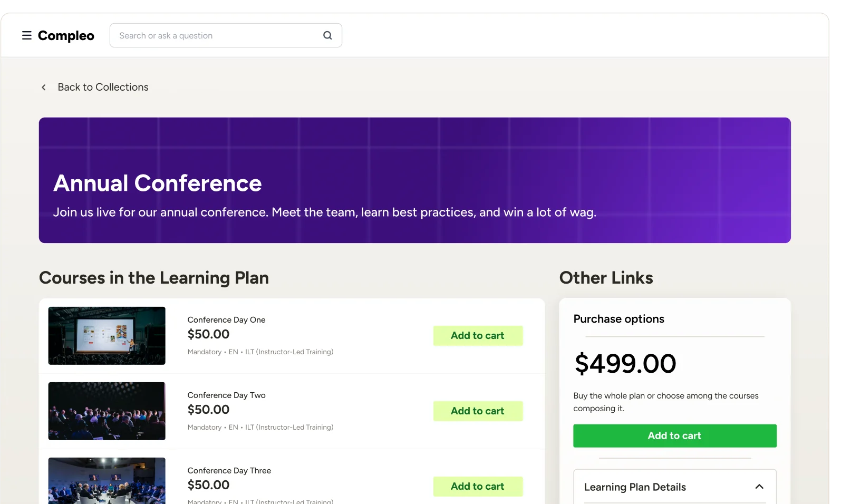Add Conference Day Three to cart

(478, 487)
